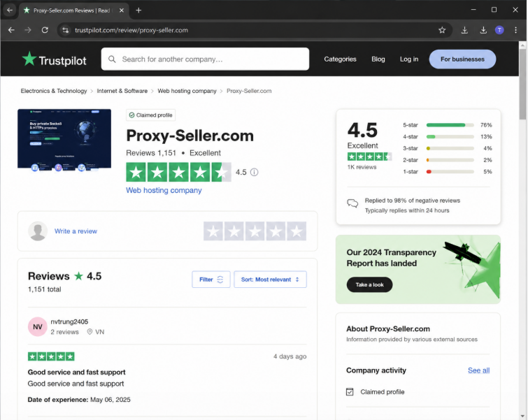Click the 1K reviews text
This screenshot has width=528, height=420.
pyautogui.click(x=362, y=167)
